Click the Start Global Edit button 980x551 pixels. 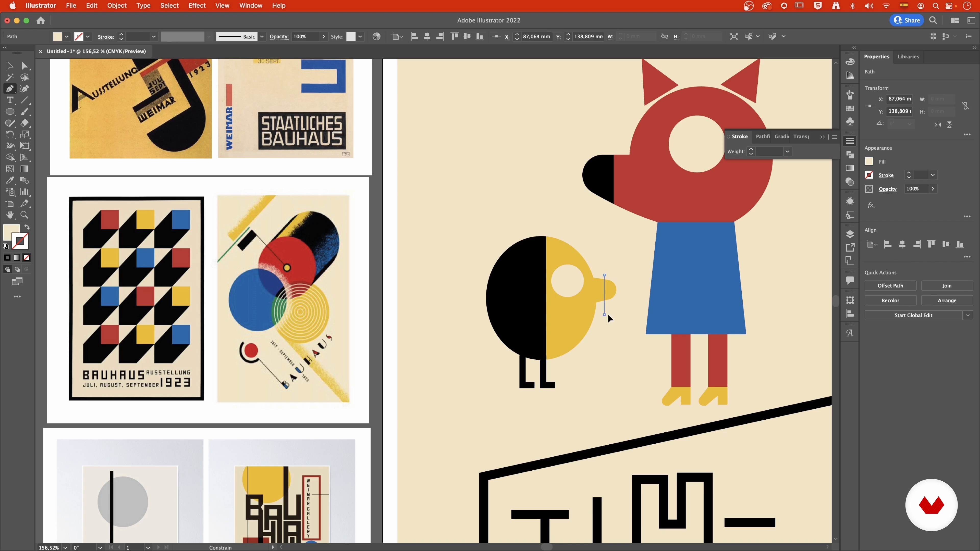[x=913, y=315]
